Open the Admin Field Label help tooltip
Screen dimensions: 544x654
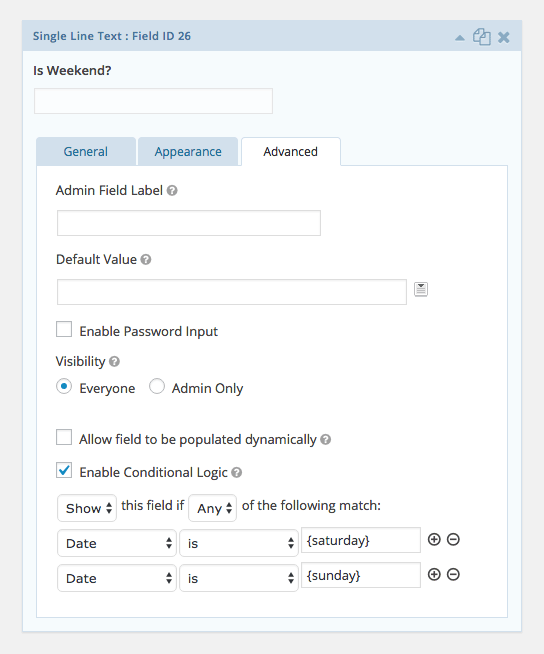tap(172, 191)
